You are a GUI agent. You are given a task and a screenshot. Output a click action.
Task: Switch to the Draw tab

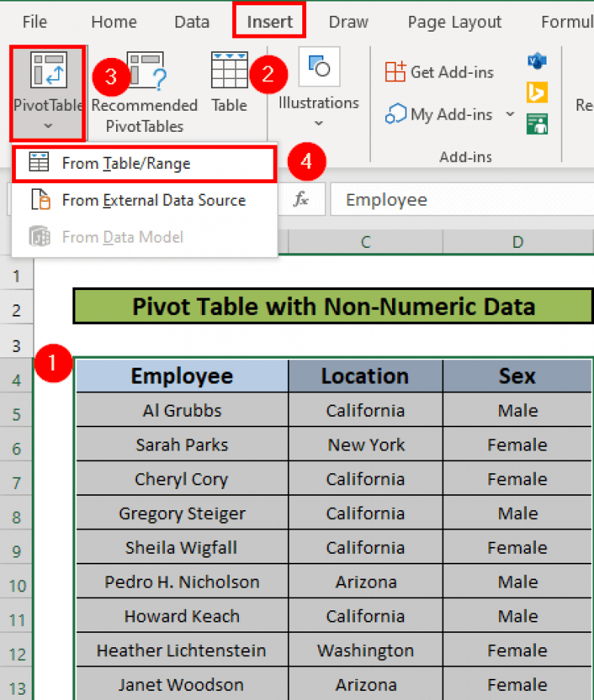pos(348,21)
